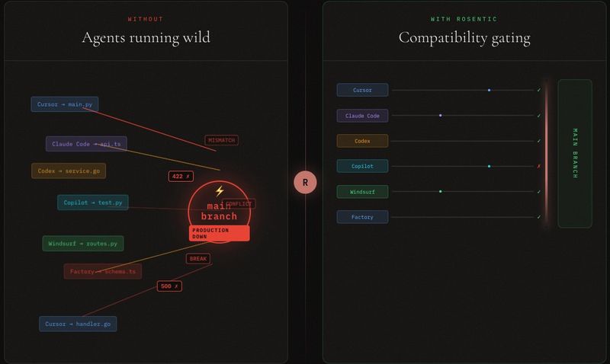Select the orange Codex agent chip
Viewport: 610px width, 364px height.
pyautogui.click(x=362, y=141)
